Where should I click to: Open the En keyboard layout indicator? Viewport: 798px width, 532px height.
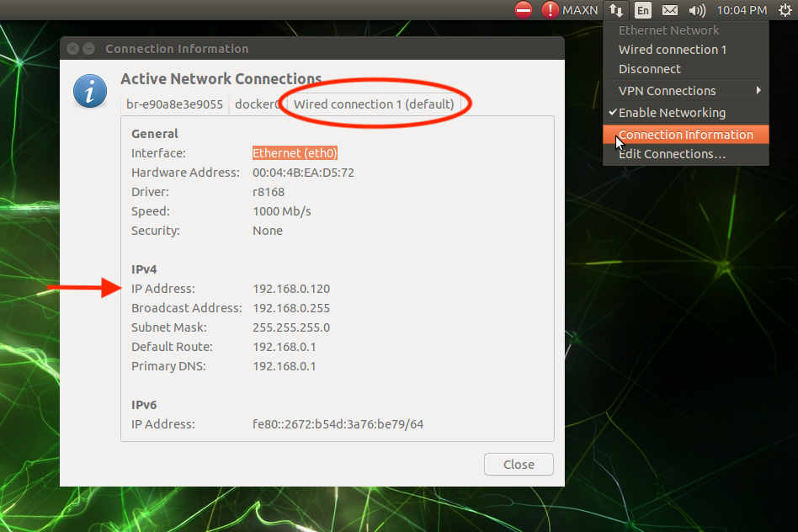[643, 10]
